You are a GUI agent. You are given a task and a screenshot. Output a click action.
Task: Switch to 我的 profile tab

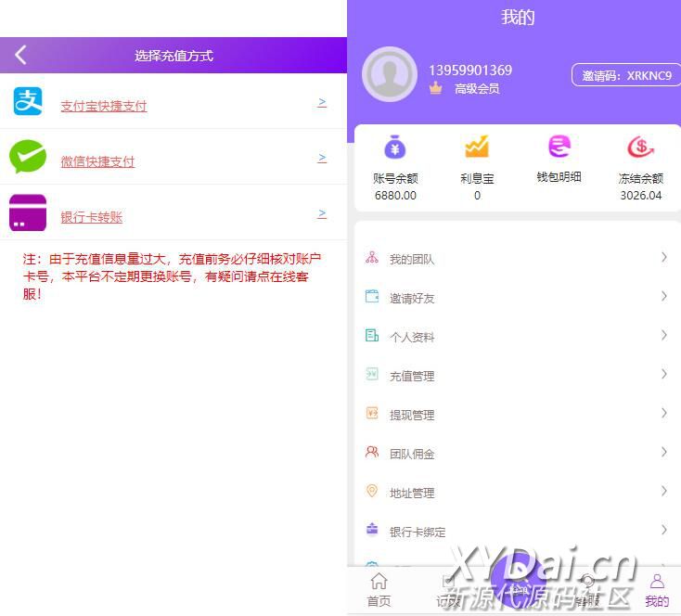[x=657, y=591]
